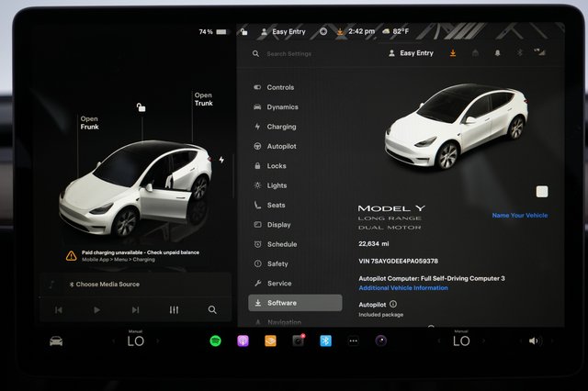Decrease driver temperature with left arrow
This screenshot has width=588, height=391.
pos(114,341)
